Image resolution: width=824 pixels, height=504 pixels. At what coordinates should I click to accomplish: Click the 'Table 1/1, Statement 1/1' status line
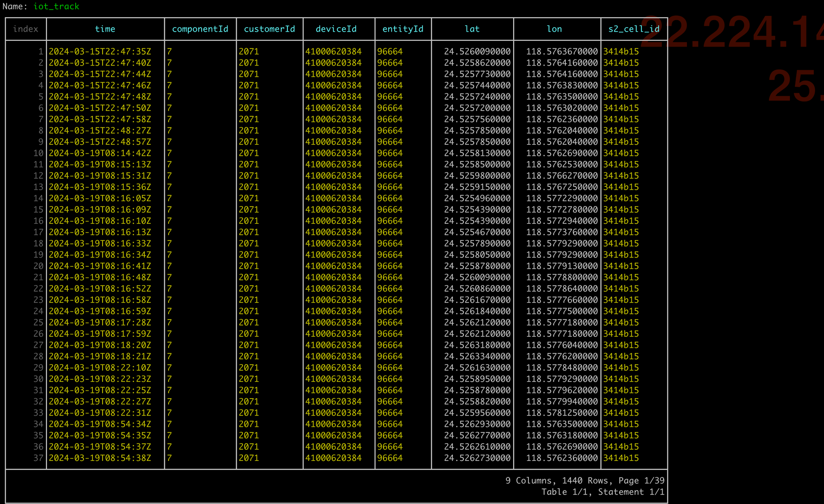603,492
